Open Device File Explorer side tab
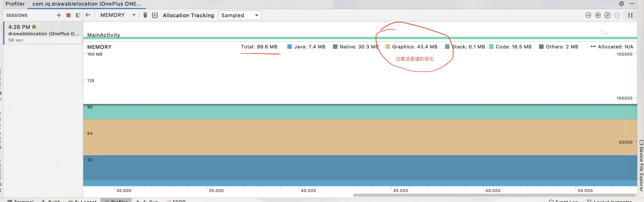 [x=641, y=166]
